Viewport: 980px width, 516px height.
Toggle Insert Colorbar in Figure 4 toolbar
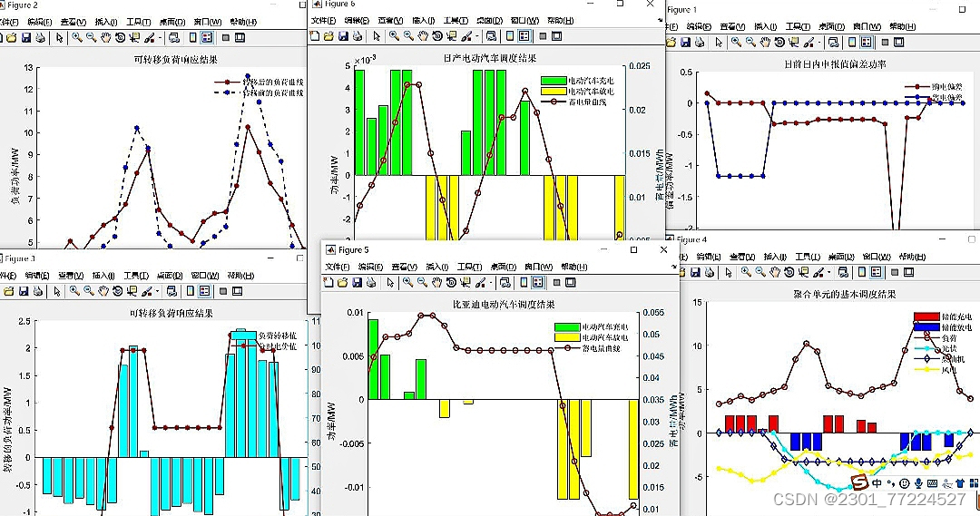[862, 272]
